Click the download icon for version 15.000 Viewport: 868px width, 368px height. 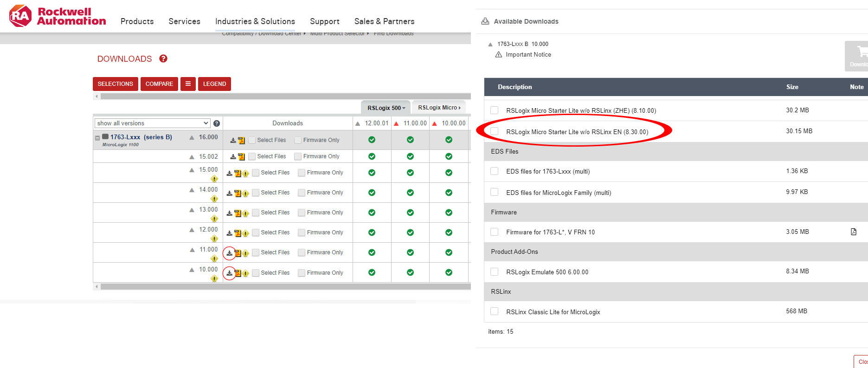point(229,173)
